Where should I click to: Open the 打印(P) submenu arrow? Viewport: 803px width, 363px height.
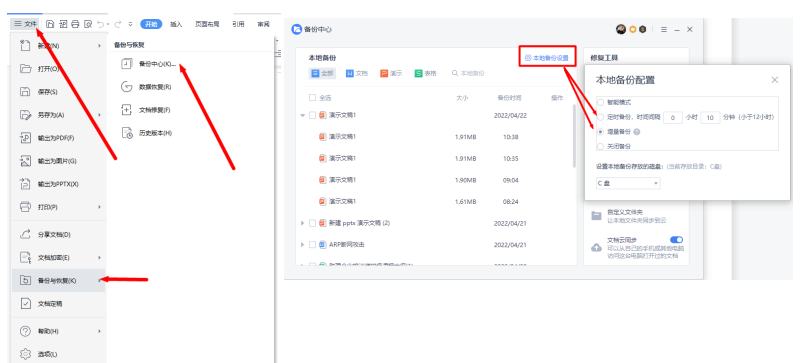(99, 207)
